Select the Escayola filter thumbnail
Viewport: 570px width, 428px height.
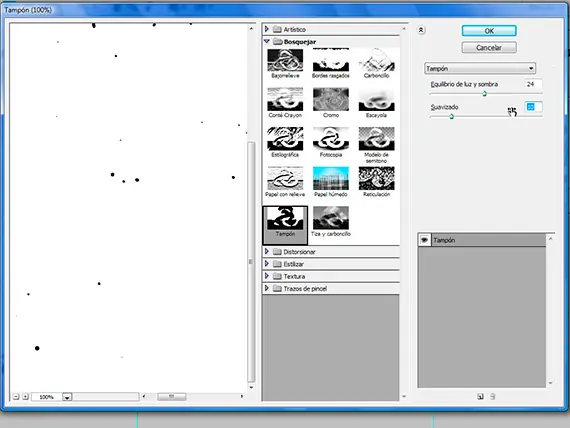tap(376, 100)
